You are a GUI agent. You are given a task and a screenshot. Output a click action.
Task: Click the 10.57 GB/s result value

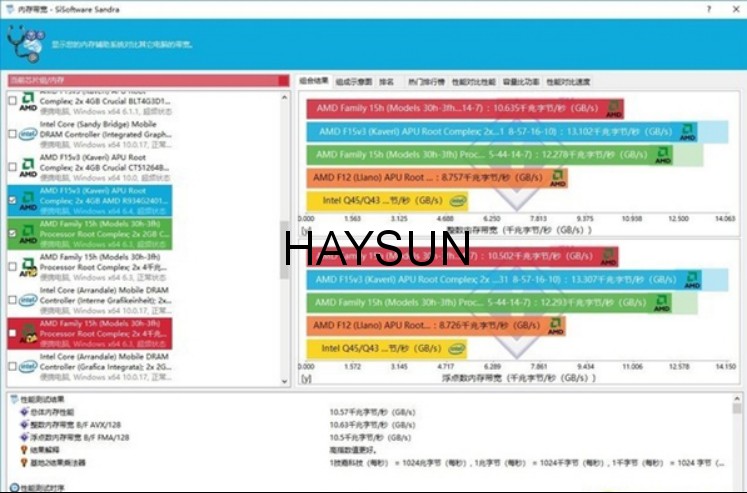tap(372, 412)
